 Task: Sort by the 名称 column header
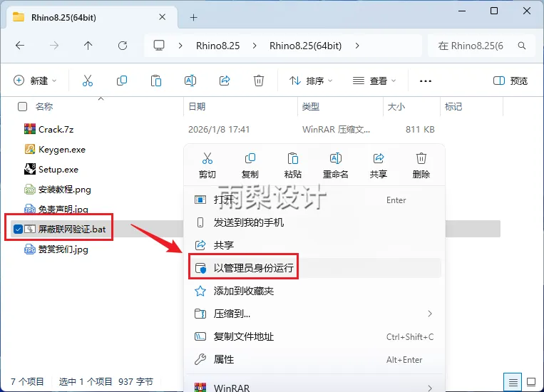44,106
